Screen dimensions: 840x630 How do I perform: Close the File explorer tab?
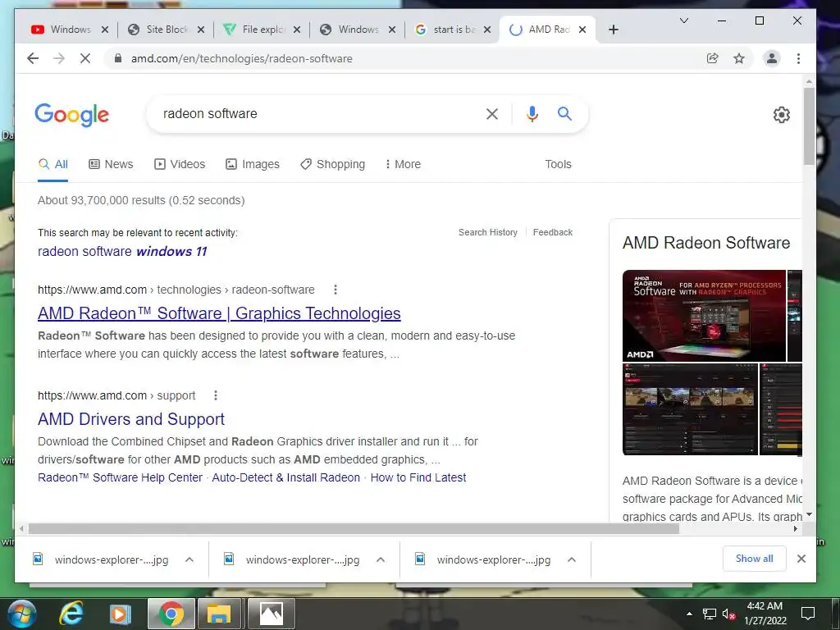297,30
